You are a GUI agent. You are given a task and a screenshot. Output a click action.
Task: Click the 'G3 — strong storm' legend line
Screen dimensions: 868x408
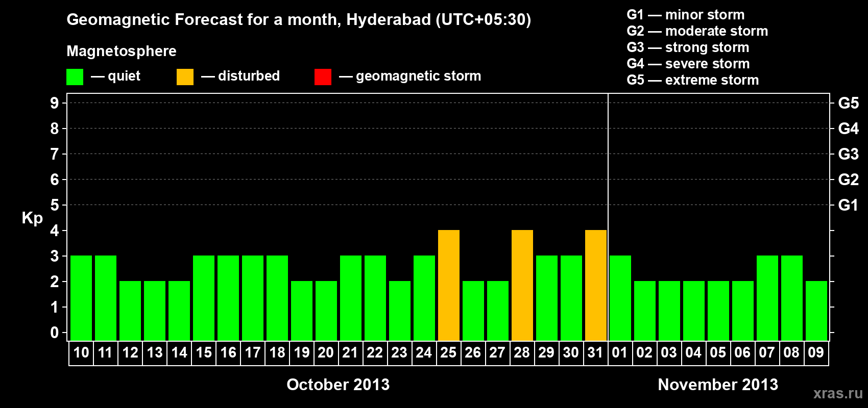pyautogui.click(x=688, y=47)
